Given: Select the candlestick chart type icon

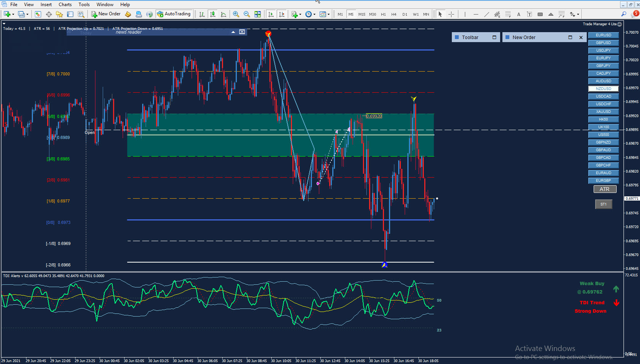Looking at the screenshot, I should pos(213,14).
